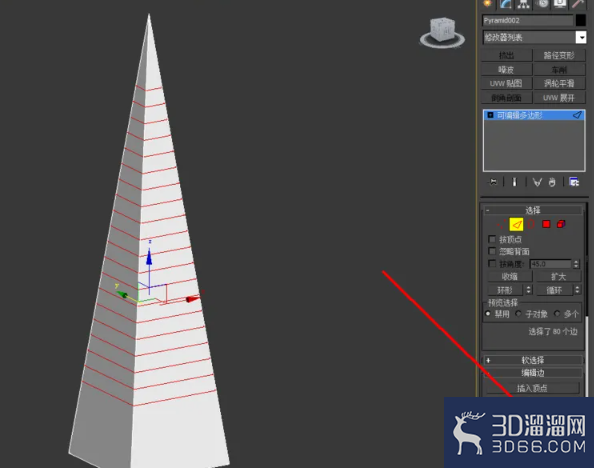
Task: Click the 收缩 shrink button
Action: point(510,277)
